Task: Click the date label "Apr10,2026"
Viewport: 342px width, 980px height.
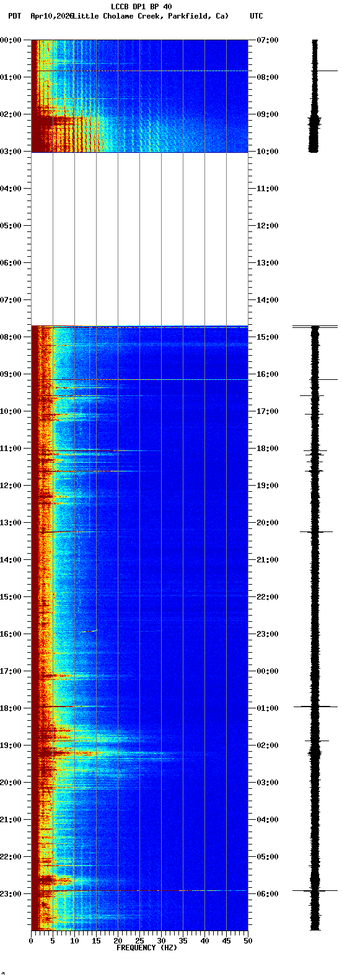Action: point(51,16)
